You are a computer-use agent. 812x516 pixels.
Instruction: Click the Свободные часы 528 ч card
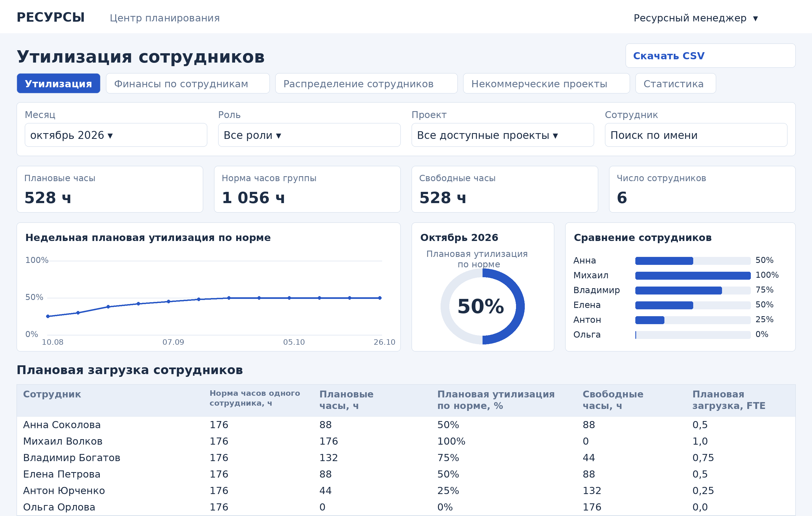coord(504,189)
